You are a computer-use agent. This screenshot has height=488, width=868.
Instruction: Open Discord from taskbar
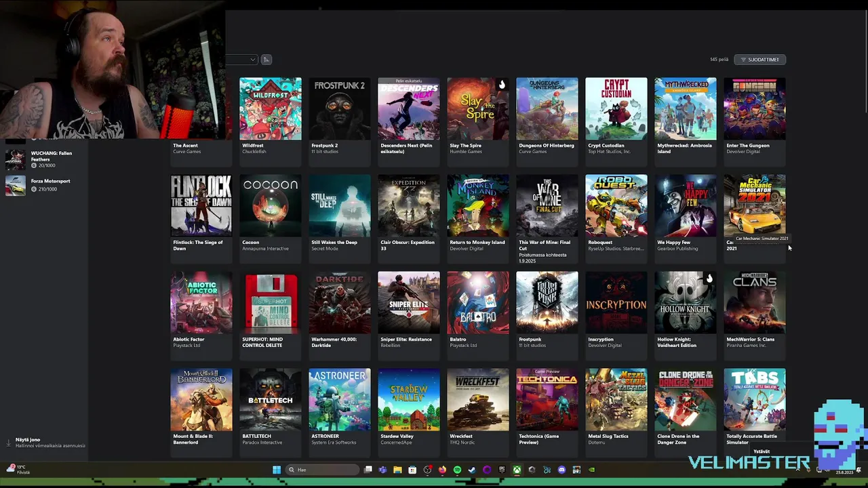click(561, 470)
